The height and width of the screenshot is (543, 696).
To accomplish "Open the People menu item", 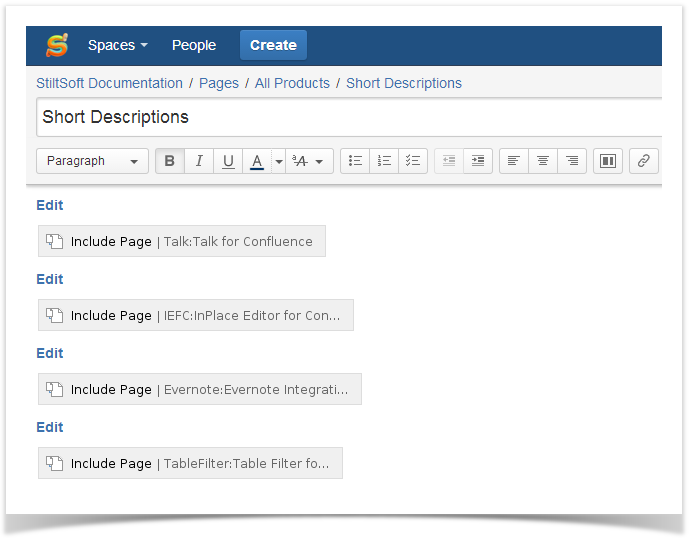I will tap(194, 45).
